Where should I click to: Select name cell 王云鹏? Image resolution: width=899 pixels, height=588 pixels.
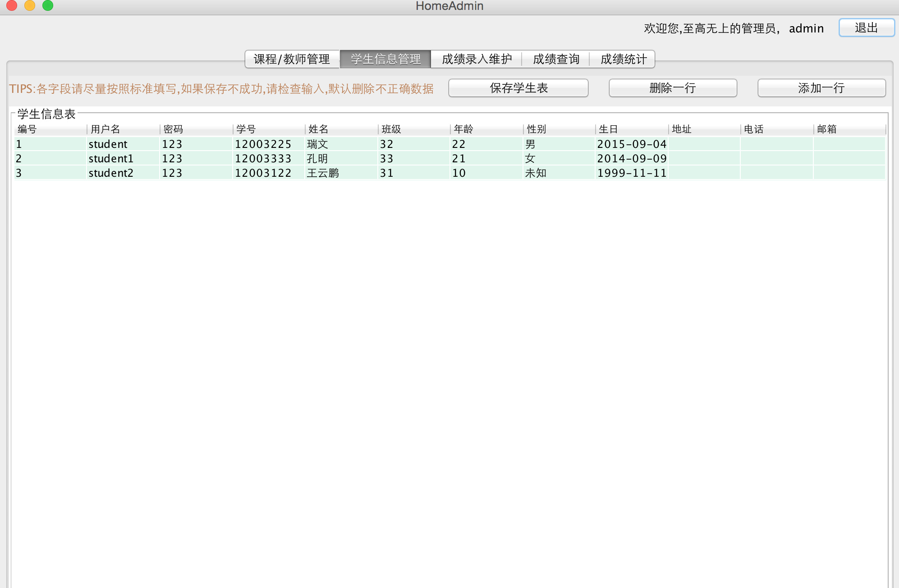(323, 173)
